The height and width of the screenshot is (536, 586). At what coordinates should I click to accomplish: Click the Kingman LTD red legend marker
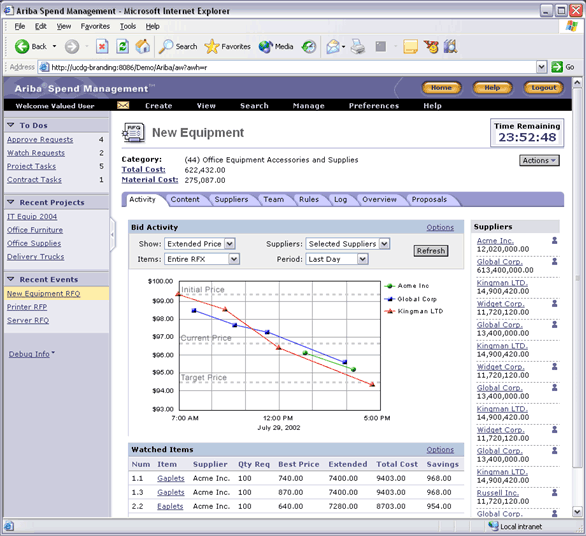click(390, 311)
